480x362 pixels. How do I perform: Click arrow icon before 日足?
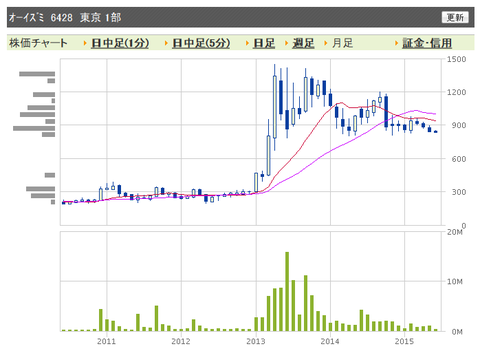(x=247, y=43)
